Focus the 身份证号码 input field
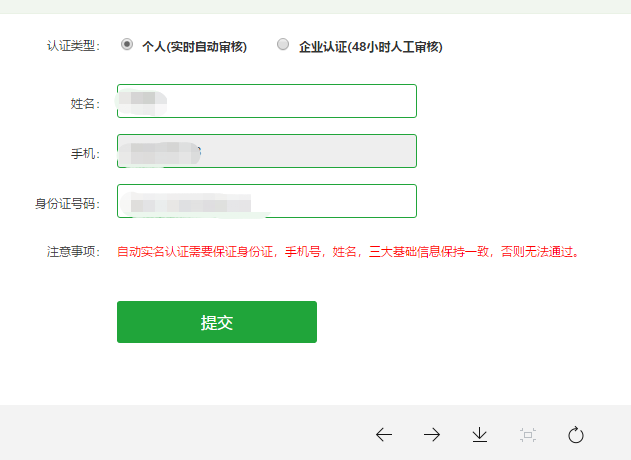 click(x=267, y=201)
